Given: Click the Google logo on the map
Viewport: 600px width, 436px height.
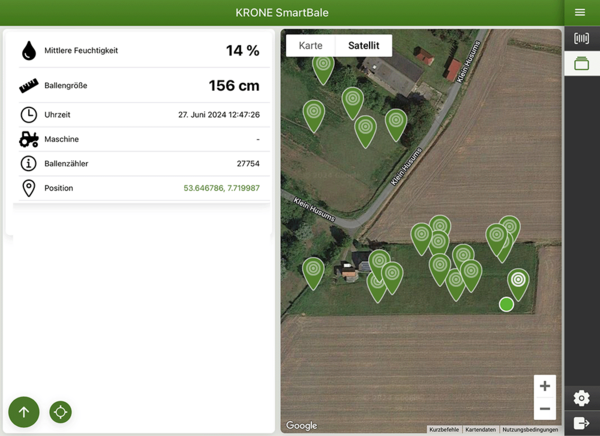Looking at the screenshot, I should click(x=301, y=426).
